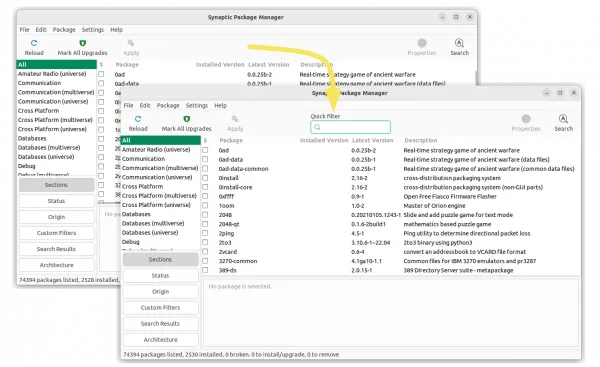
Task: Click Apply icon in back window
Action: pos(131,43)
